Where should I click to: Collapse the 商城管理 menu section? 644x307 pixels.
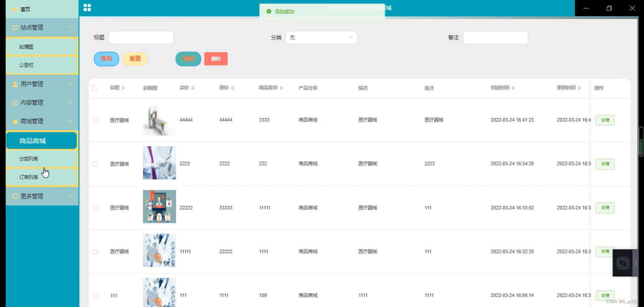(x=41, y=121)
